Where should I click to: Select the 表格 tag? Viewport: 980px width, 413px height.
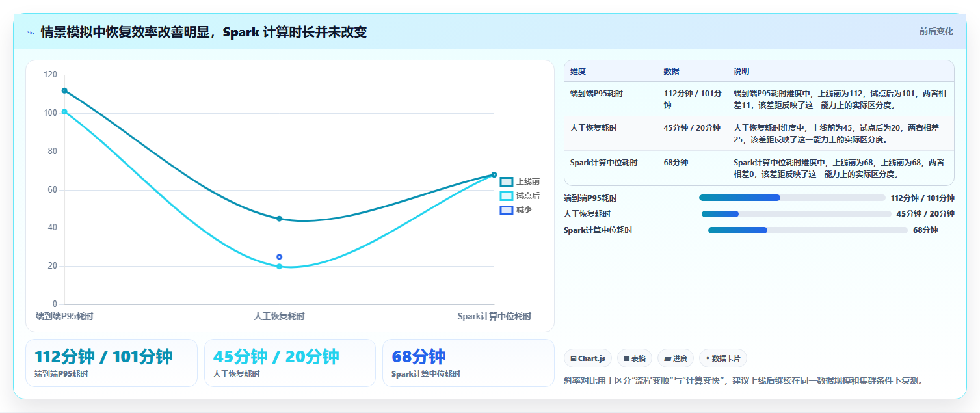pos(635,358)
